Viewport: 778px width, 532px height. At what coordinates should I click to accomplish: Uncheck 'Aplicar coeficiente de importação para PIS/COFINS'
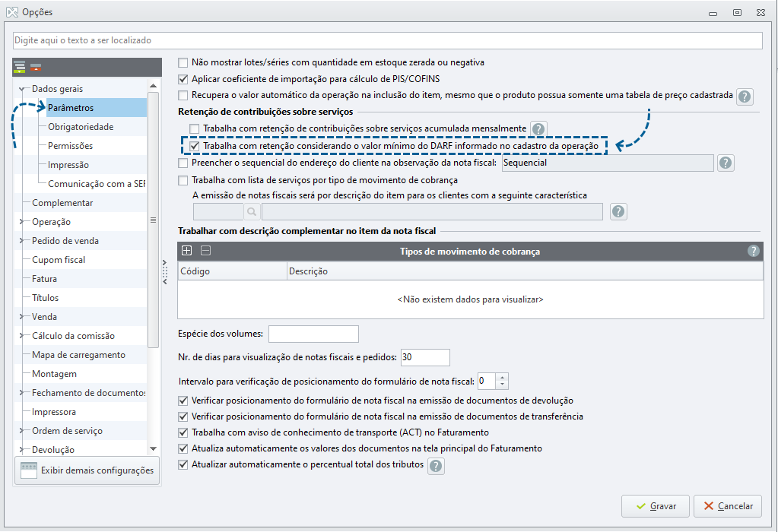click(x=183, y=79)
